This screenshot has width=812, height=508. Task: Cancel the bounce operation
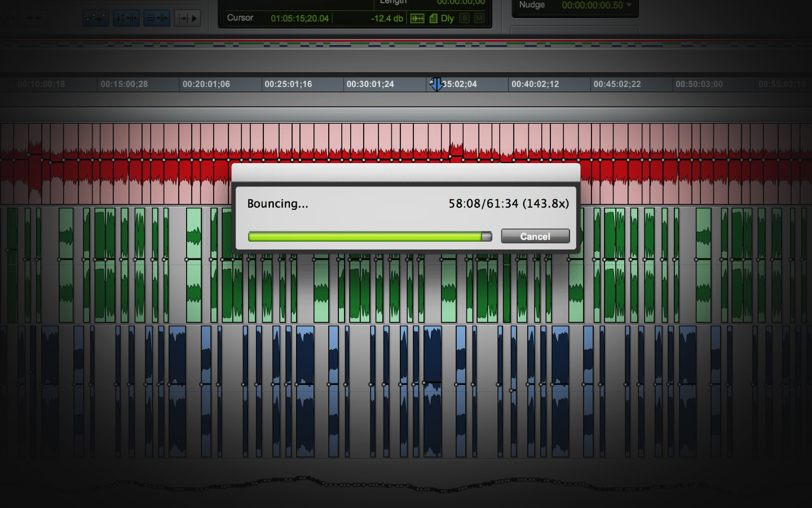point(535,237)
